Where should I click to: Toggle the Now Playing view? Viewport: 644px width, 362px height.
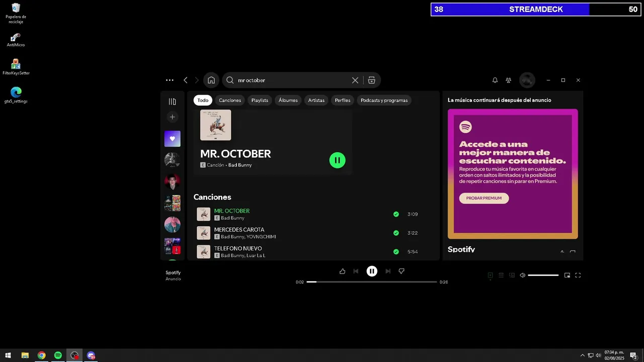491,275
